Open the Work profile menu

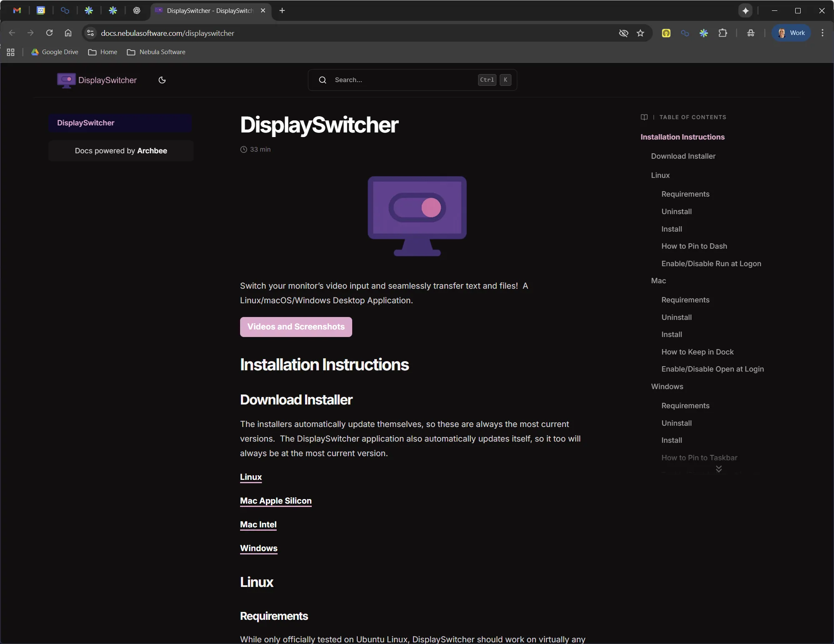(x=791, y=33)
